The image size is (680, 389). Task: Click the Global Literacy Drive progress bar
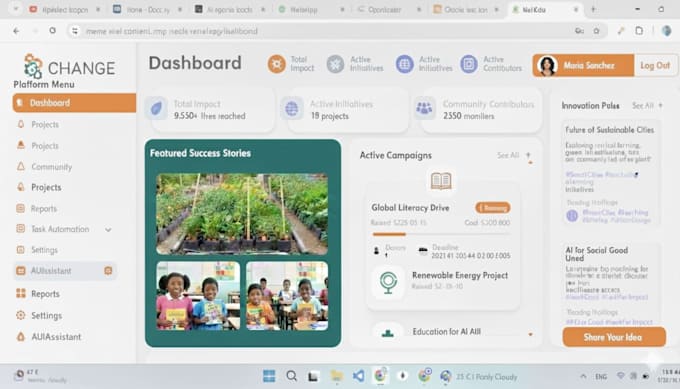pos(441,234)
